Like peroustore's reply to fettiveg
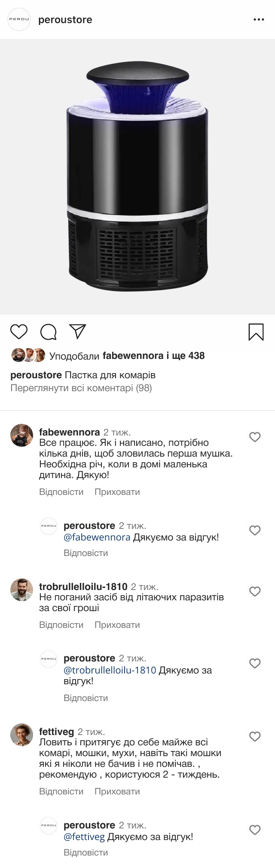Screen dimensions: 275x868 pos(255,830)
